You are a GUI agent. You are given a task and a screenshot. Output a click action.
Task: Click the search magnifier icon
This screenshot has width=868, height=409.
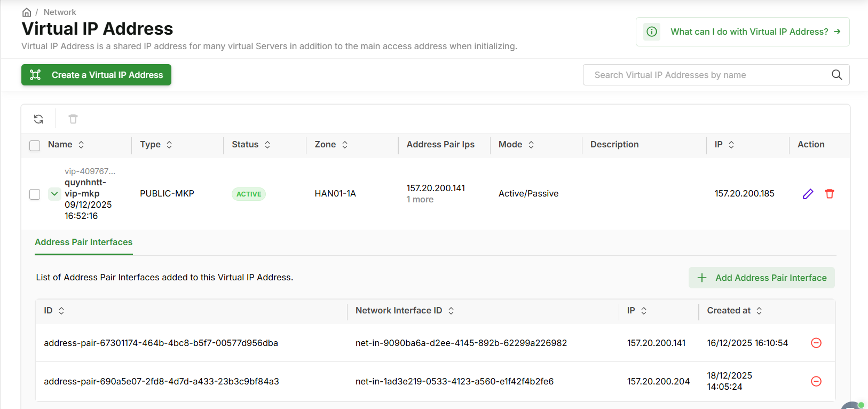[x=837, y=75]
